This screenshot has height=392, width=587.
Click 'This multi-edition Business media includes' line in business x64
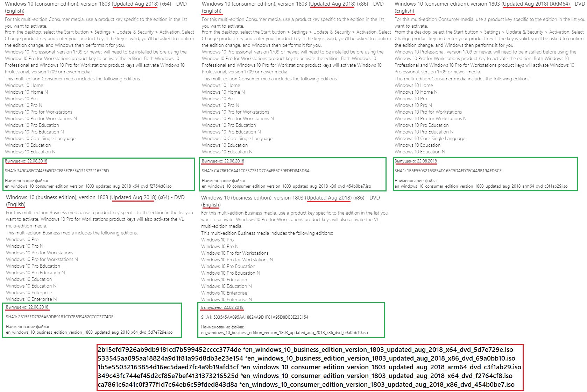(72, 233)
